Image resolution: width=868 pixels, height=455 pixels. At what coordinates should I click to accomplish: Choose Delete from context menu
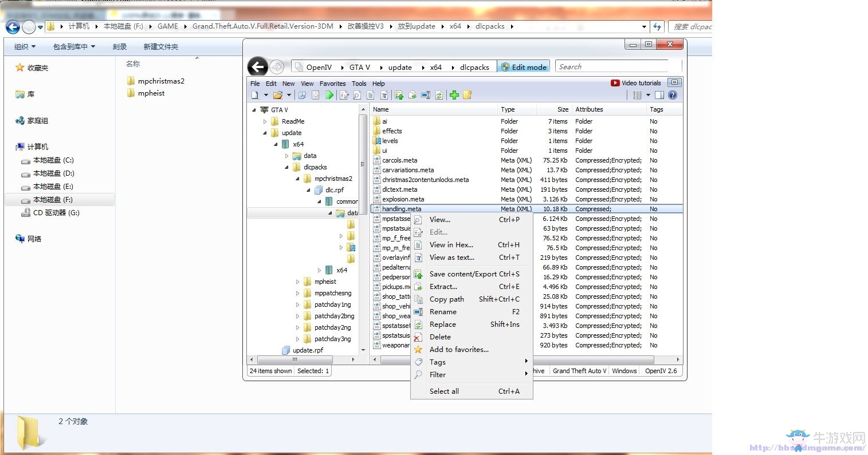coord(472,337)
